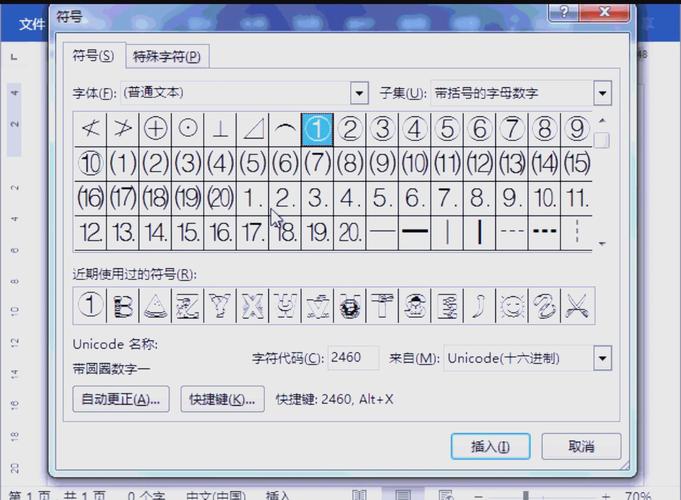681x500 pixels.
Task: Switch to the 符号(S) tab
Action: pyautogui.click(x=93, y=56)
